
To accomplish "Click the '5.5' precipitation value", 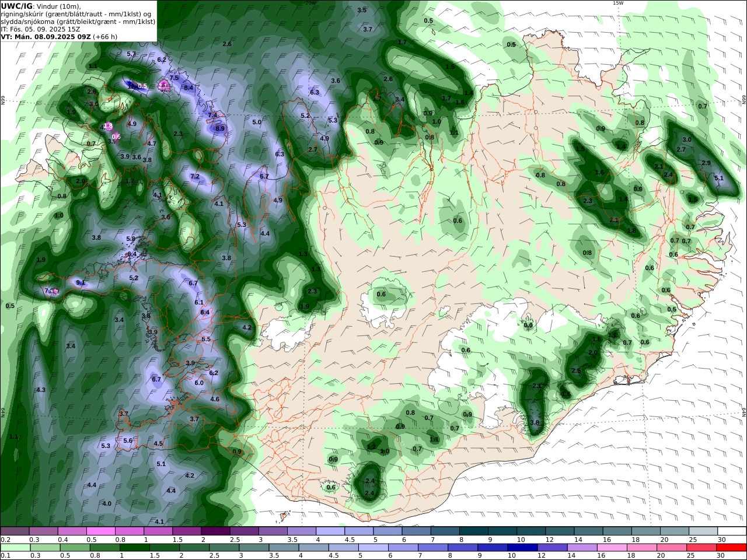I will [206, 339].
